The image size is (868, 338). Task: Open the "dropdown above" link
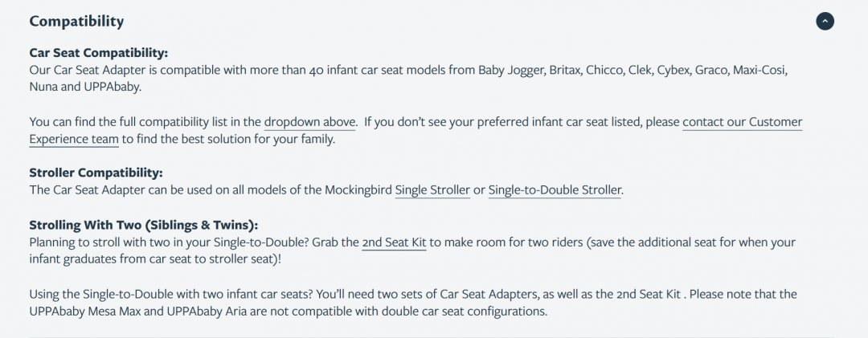point(309,122)
